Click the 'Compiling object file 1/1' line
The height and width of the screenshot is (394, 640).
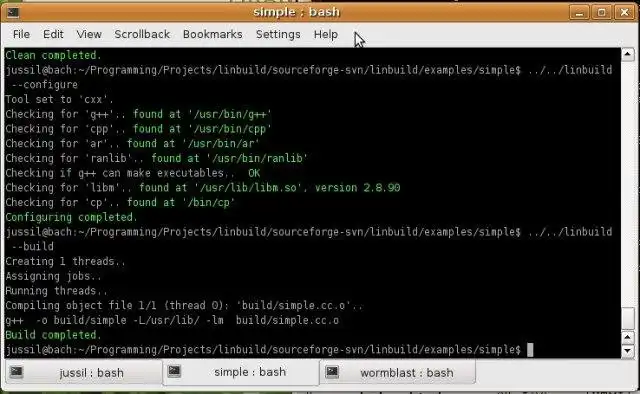[x=184, y=305]
